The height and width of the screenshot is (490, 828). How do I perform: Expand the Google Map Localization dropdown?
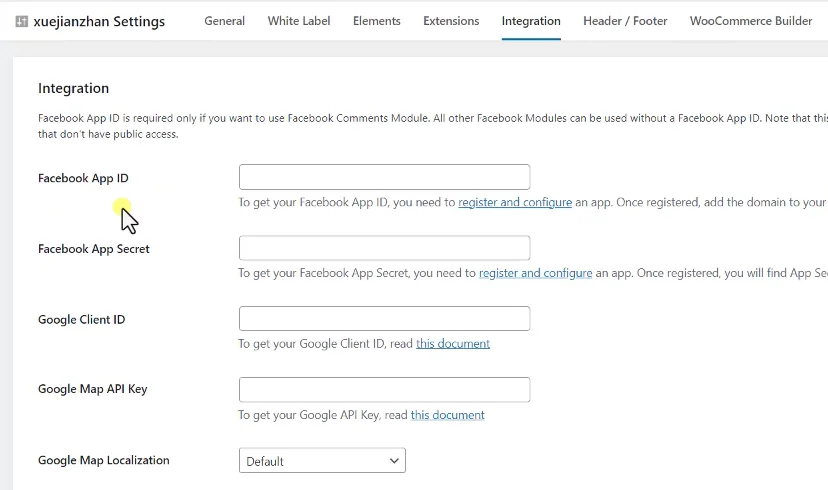pyautogui.click(x=322, y=461)
